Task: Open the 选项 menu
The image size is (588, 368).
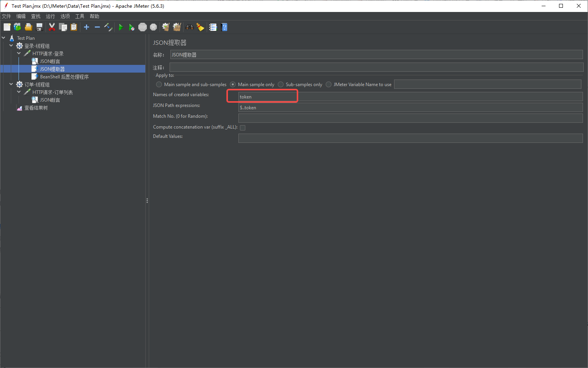Action: pos(65,16)
